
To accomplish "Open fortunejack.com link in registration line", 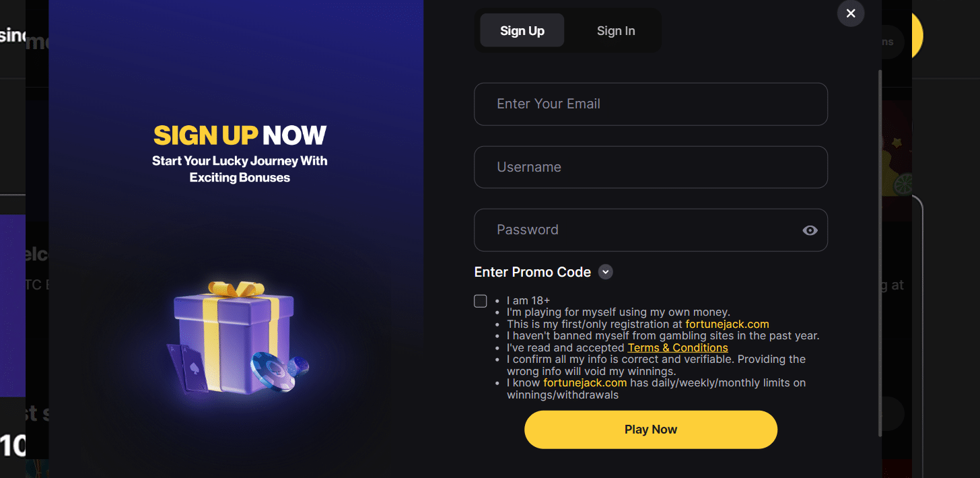I will click(727, 324).
